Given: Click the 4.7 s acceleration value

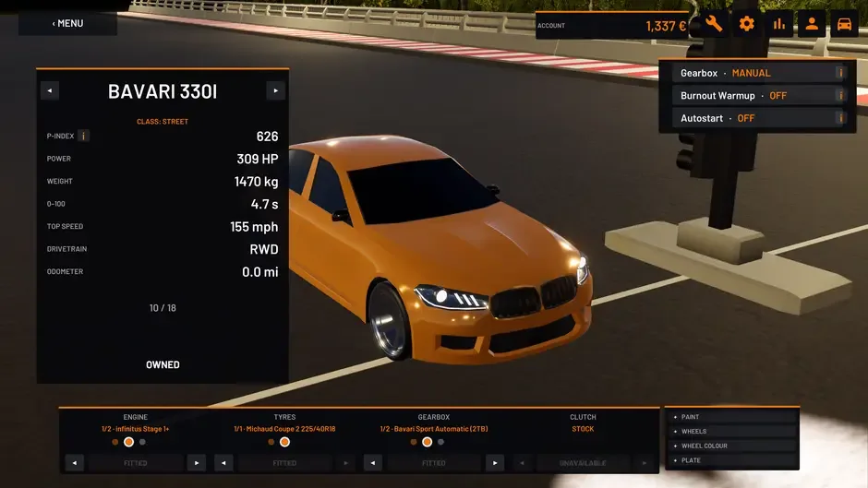Looking at the screenshot, I should pyautogui.click(x=265, y=204).
